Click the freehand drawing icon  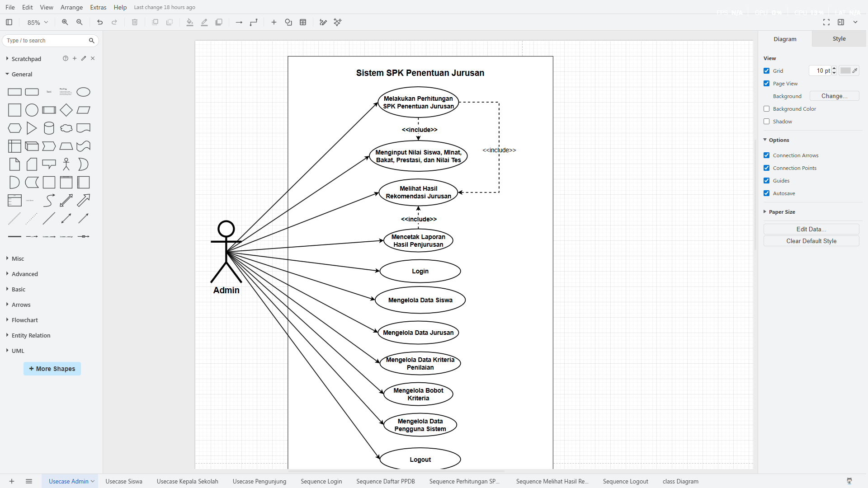(x=323, y=22)
